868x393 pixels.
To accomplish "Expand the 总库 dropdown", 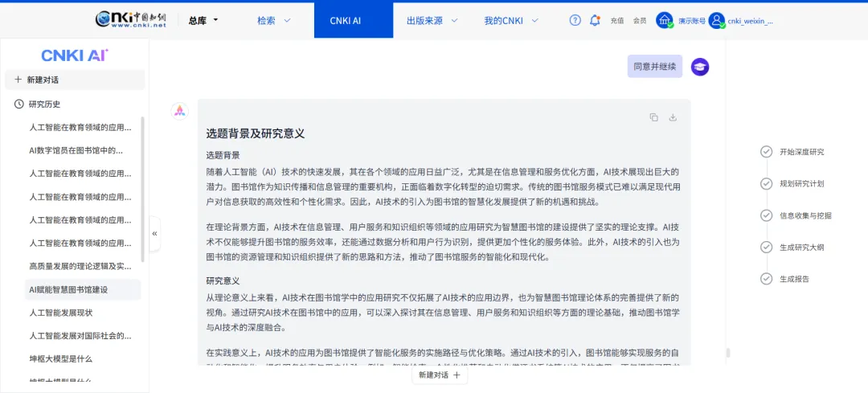I will (x=203, y=20).
